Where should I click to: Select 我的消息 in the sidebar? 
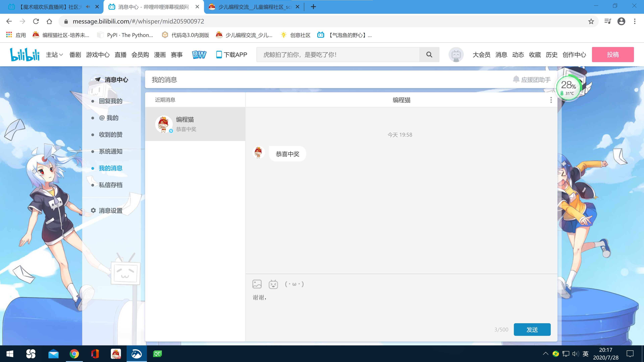pyautogui.click(x=111, y=168)
